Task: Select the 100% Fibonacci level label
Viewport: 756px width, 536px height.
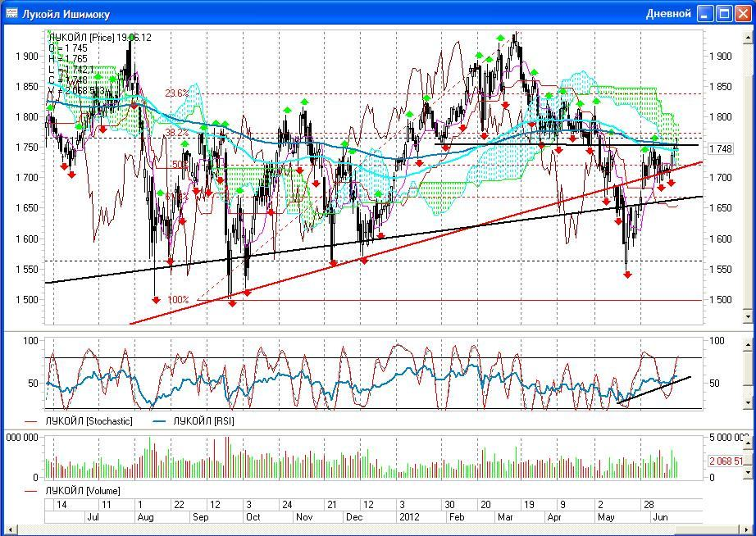Action: tap(178, 300)
